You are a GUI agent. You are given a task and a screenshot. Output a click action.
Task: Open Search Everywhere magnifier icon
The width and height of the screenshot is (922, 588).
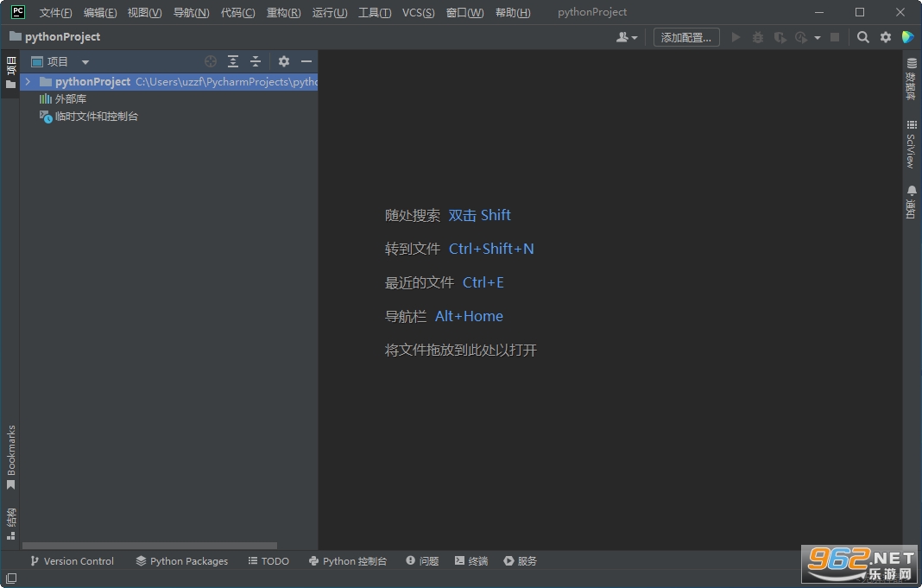pyautogui.click(x=862, y=38)
